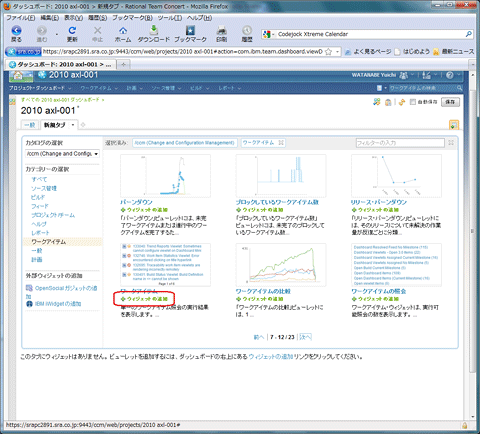
Task: Click the ワークアイテムの検索 search field
Action: click(422, 88)
